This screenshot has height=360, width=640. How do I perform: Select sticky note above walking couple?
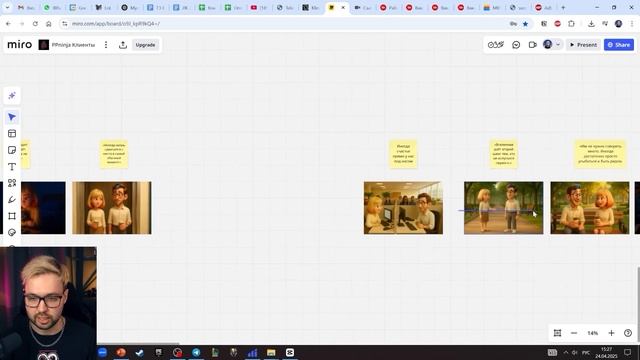tap(504, 154)
